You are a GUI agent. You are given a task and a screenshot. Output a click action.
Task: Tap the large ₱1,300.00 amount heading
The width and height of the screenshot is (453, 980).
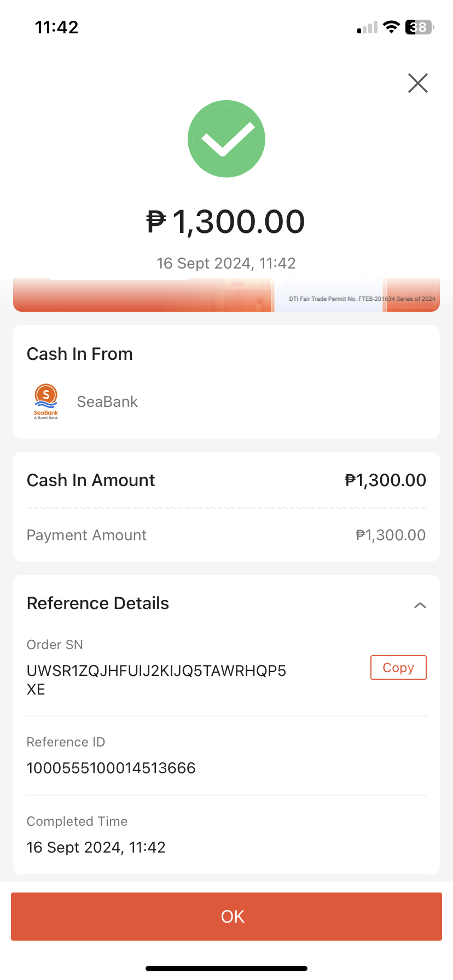click(226, 221)
